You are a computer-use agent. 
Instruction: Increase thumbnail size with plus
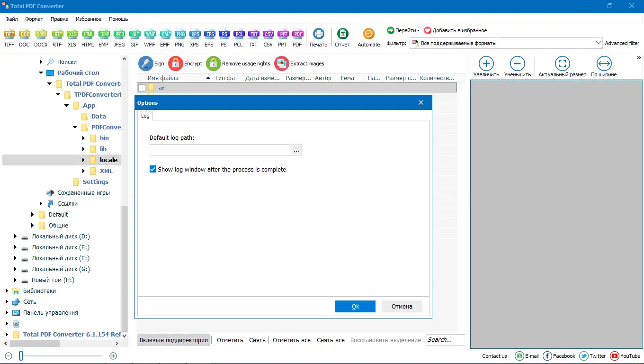(x=113, y=356)
